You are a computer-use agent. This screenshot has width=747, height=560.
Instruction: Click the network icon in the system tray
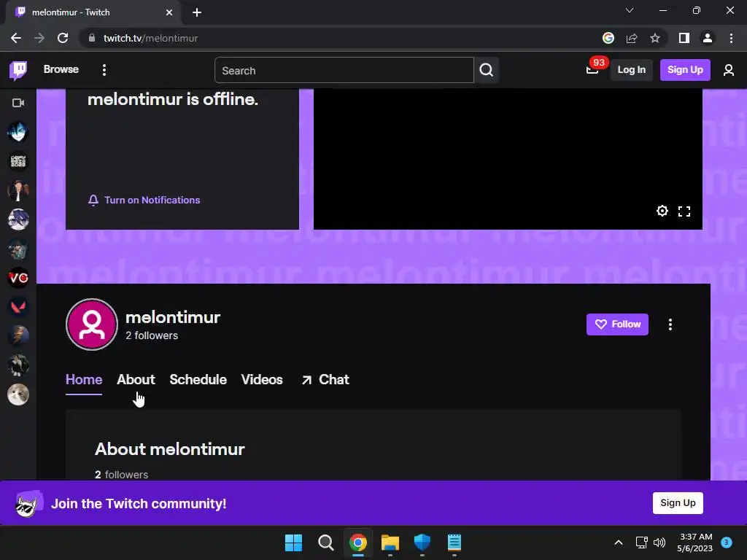(x=641, y=542)
